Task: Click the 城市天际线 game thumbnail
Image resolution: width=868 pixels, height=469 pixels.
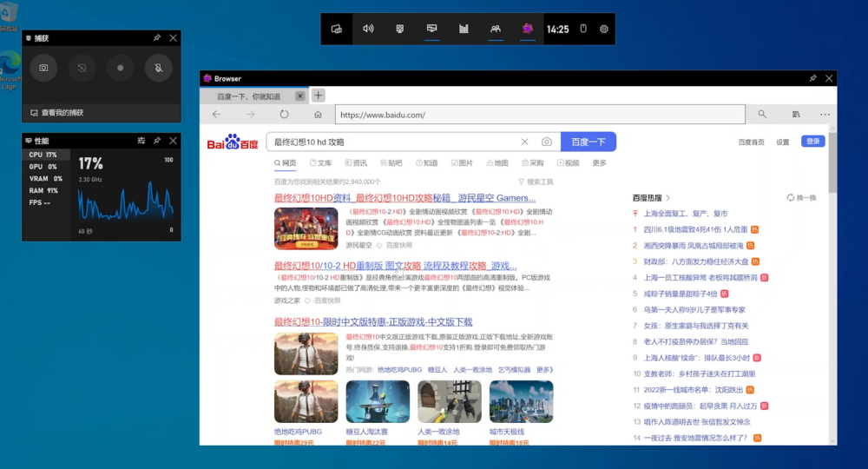Action: 521,401
